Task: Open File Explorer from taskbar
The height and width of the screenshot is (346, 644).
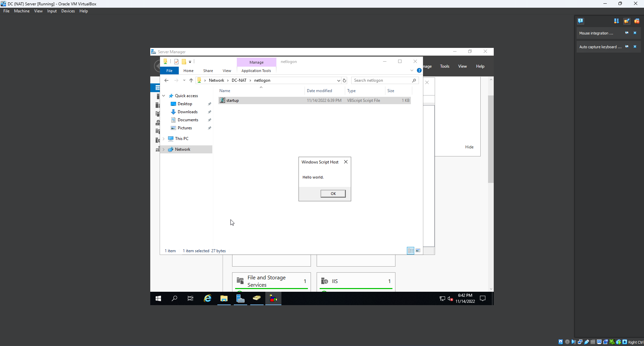Action: pyautogui.click(x=224, y=298)
